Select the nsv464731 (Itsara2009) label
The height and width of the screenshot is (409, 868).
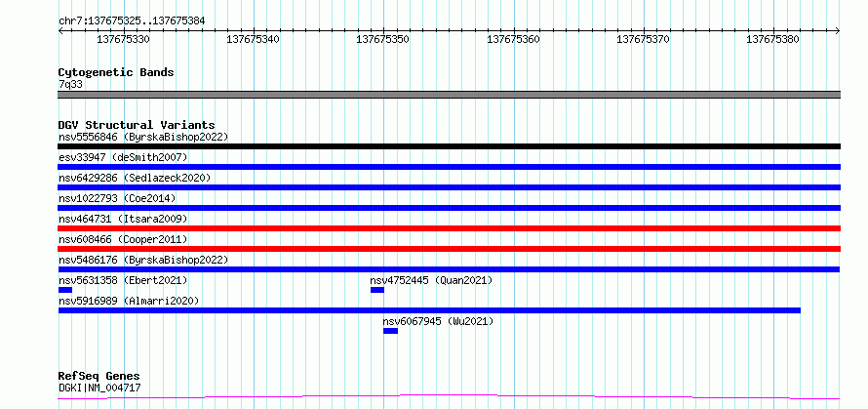123,219
